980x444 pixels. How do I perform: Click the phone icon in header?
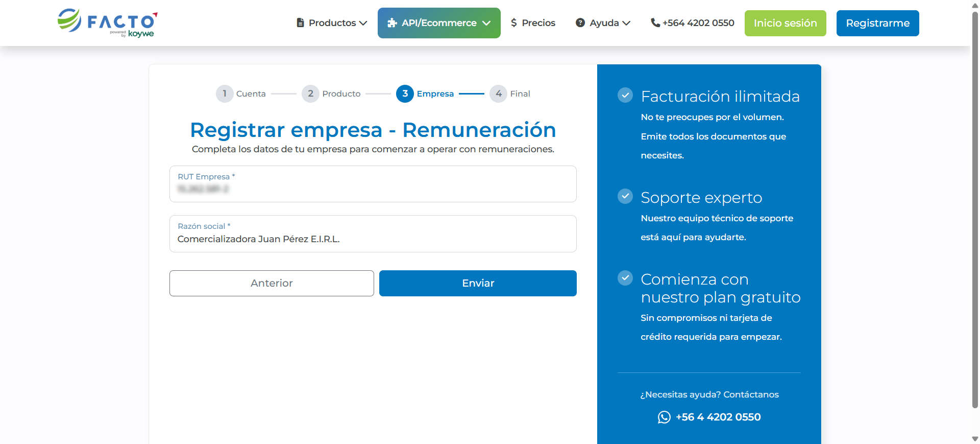[655, 23]
